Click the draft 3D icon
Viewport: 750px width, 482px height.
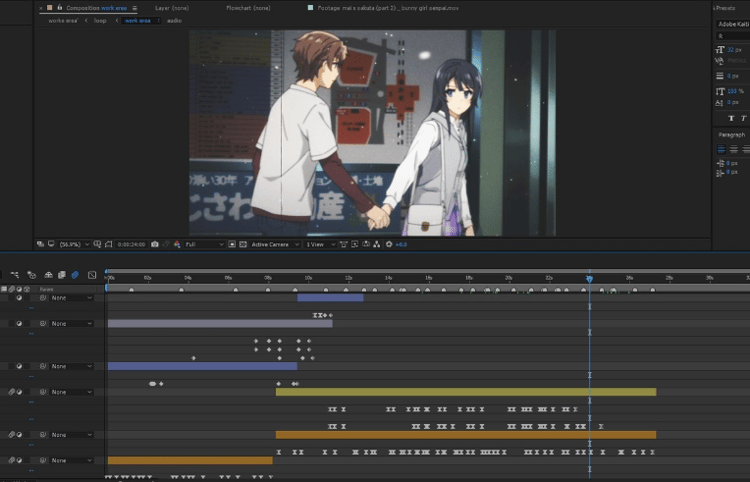[x=32, y=275]
